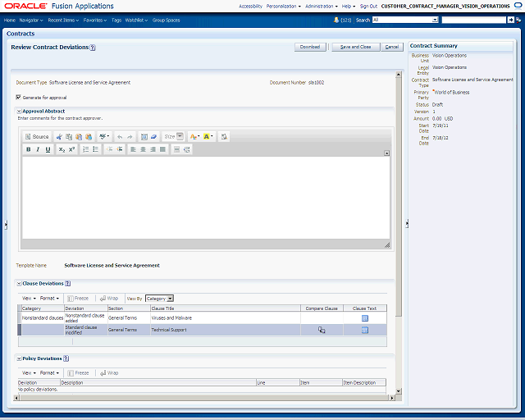Open Compare Clause for Technical Support
Screen dimensions: 525x420
coord(322,330)
